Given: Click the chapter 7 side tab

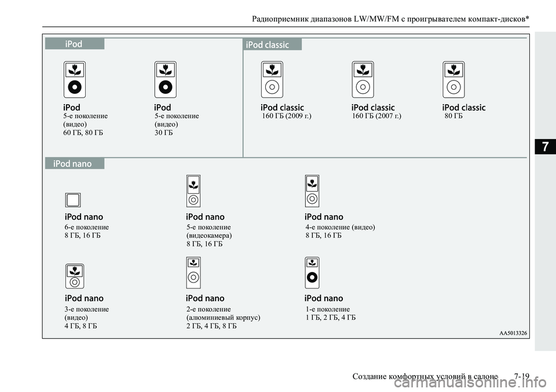Looking at the screenshot, I should point(545,146).
